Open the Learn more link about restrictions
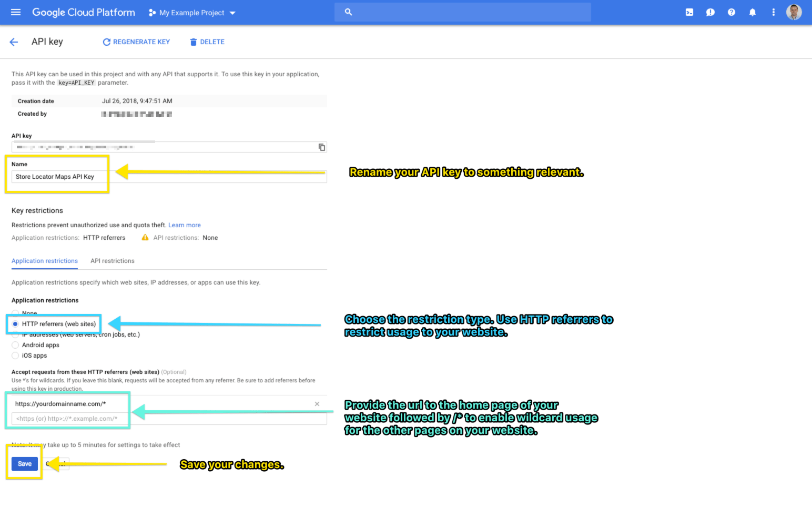This screenshot has height=507, width=812. (x=184, y=225)
